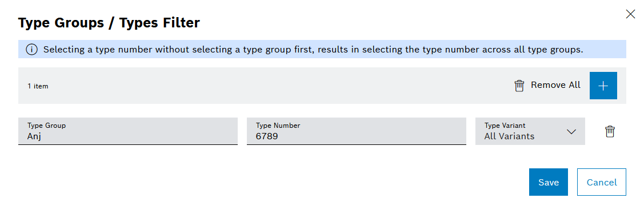Focus the Type Number field showing 6789
The image size is (644, 214).
tap(356, 131)
